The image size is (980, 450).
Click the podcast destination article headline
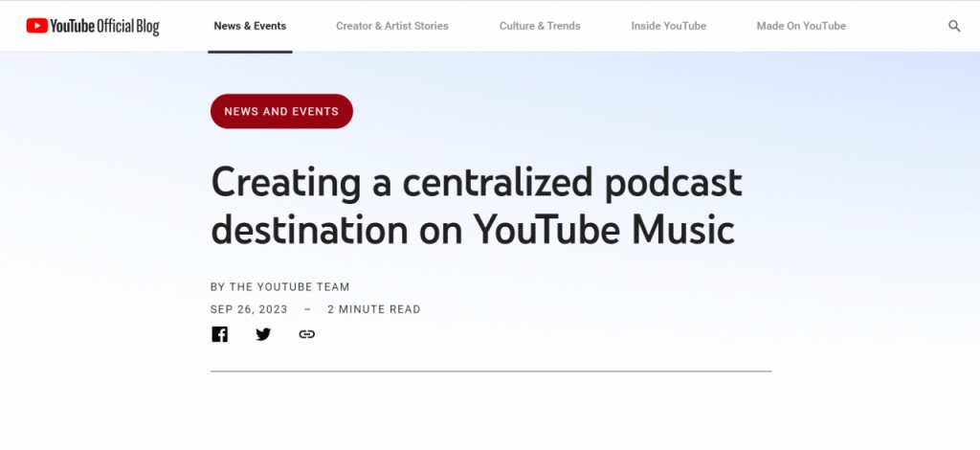point(476,206)
